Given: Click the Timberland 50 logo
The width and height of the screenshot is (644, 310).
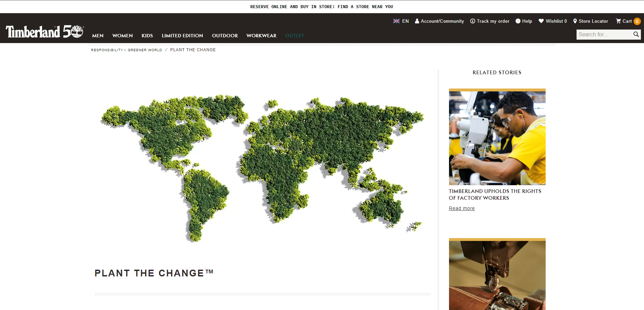Looking at the screenshot, I should pyautogui.click(x=44, y=32).
